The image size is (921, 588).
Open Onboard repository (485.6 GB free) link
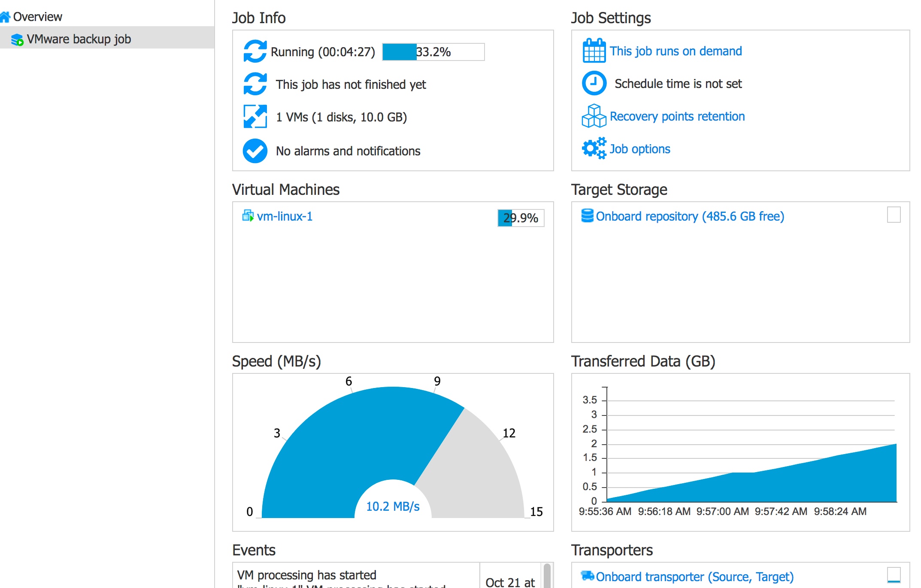point(690,216)
